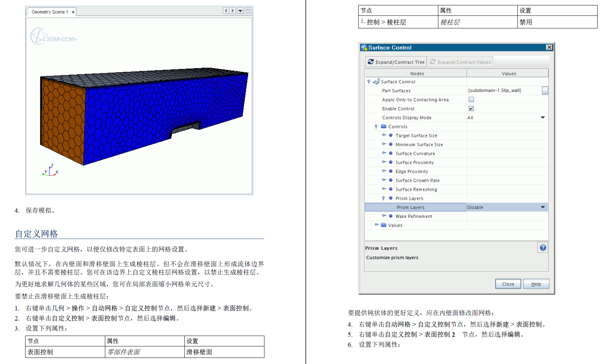The width and height of the screenshot is (613, 364).
Task: Toggle the Enable Control checkbox
Action: pyautogui.click(x=471, y=109)
